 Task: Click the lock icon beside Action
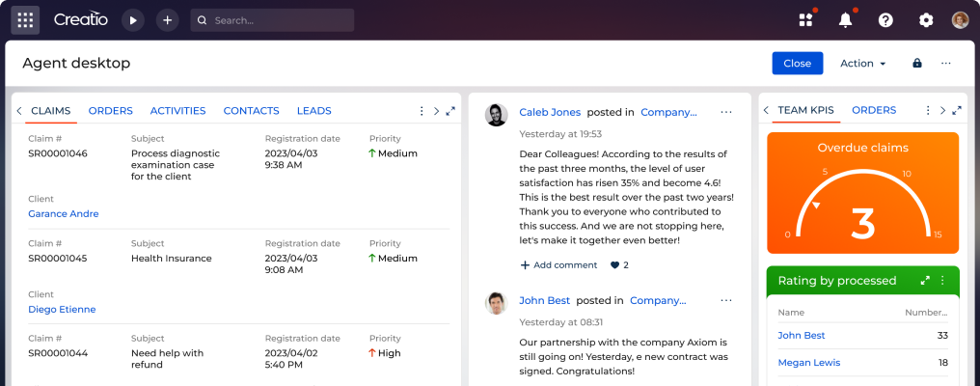(916, 64)
